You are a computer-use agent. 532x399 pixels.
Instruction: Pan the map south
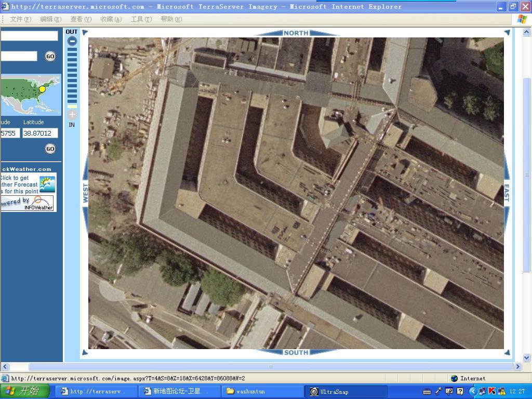[296, 352]
